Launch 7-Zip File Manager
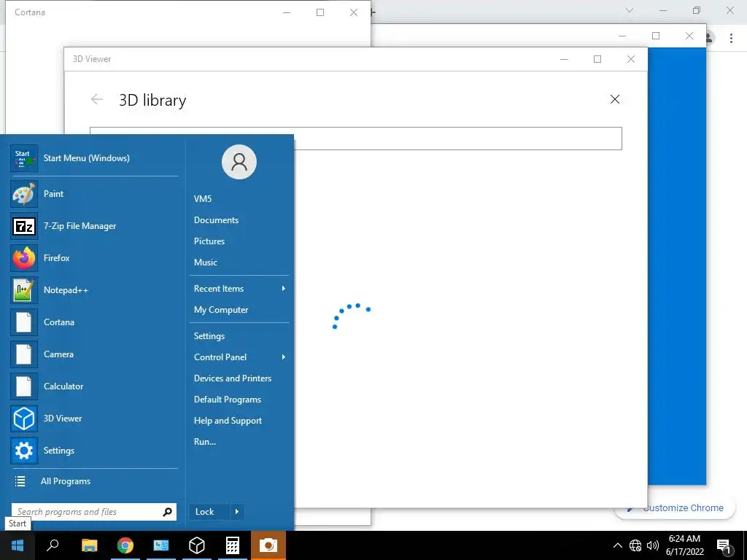This screenshot has width=747, height=560. click(94, 226)
